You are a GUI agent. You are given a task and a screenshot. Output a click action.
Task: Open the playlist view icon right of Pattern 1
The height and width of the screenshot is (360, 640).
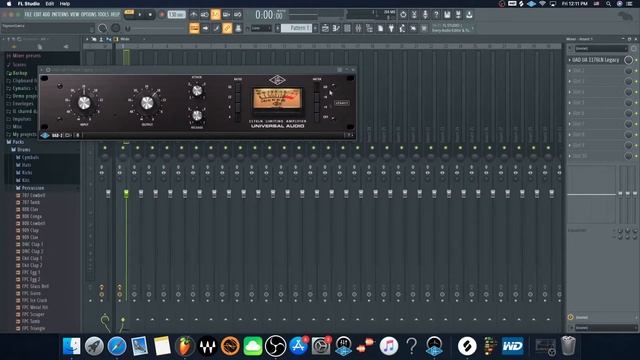[325, 28]
